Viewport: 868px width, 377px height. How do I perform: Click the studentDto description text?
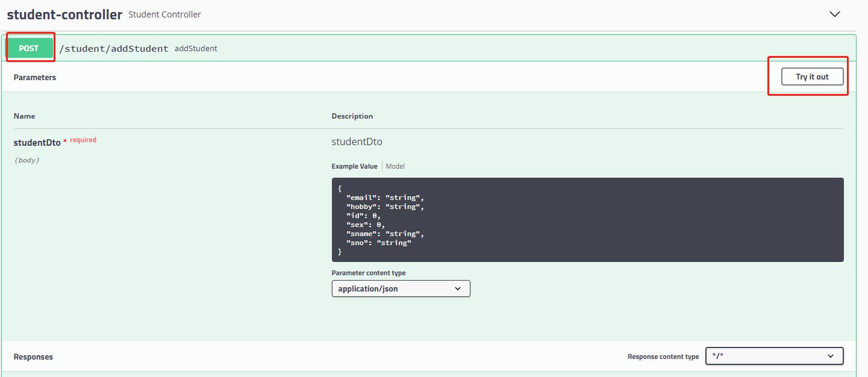coord(357,142)
